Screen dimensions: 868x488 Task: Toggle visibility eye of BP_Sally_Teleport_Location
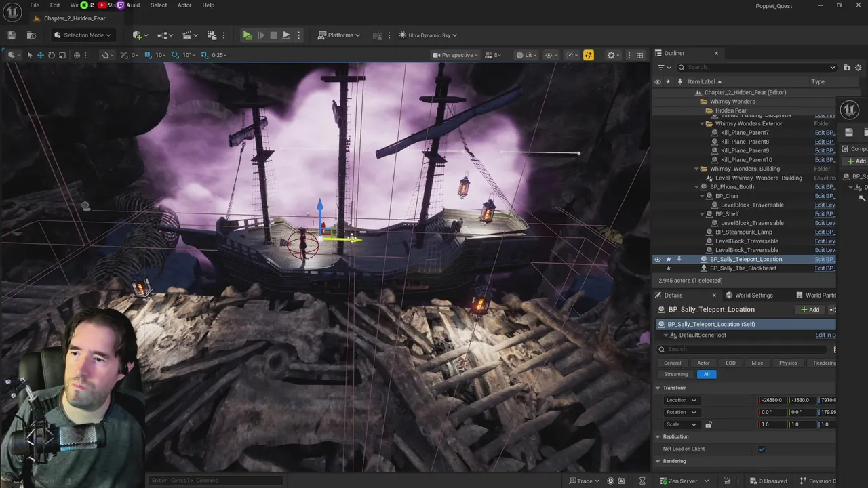pos(657,260)
